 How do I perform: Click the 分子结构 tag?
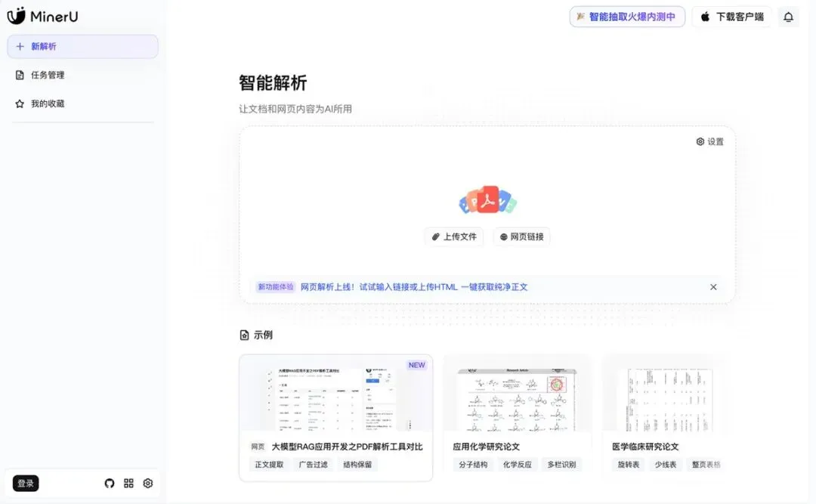pyautogui.click(x=473, y=465)
